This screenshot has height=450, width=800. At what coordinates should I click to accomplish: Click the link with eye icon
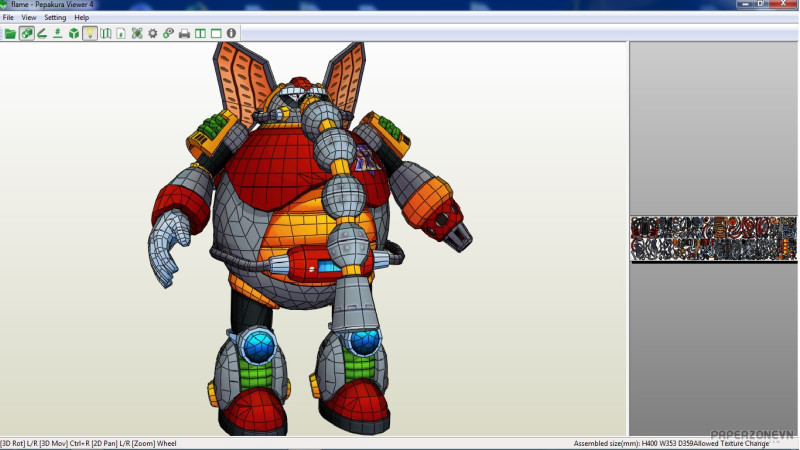[x=168, y=34]
